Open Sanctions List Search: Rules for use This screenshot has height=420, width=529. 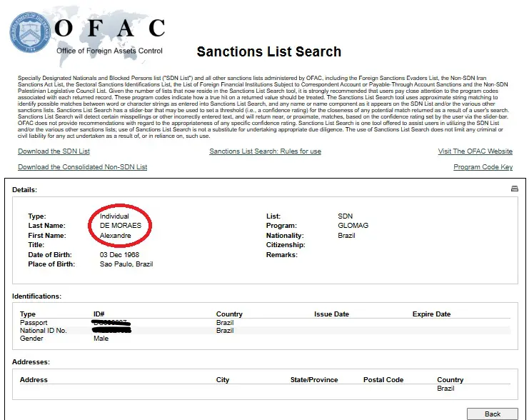coord(265,151)
